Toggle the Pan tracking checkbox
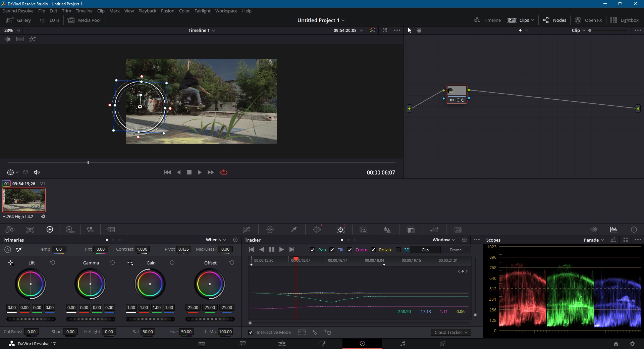This screenshot has width=644, height=349. (313, 250)
